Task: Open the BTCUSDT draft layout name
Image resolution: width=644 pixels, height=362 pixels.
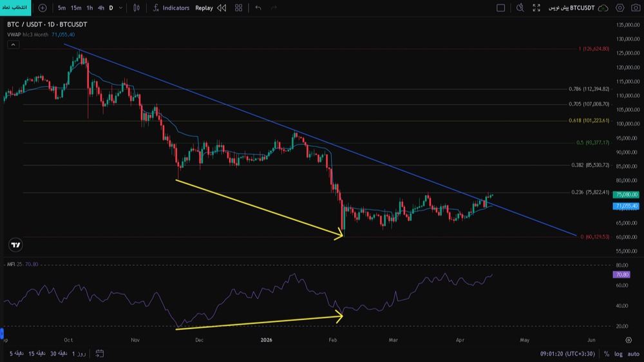Action: pyautogui.click(x=572, y=8)
